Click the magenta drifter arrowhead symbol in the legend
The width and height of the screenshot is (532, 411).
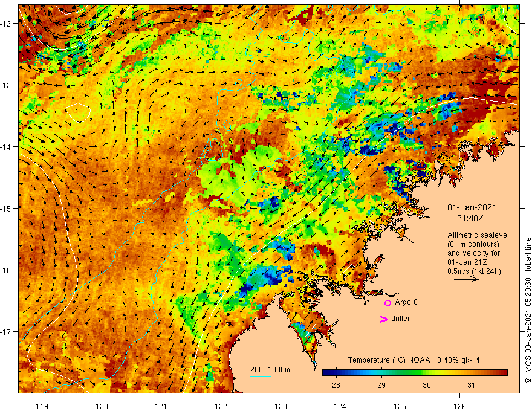point(383,319)
